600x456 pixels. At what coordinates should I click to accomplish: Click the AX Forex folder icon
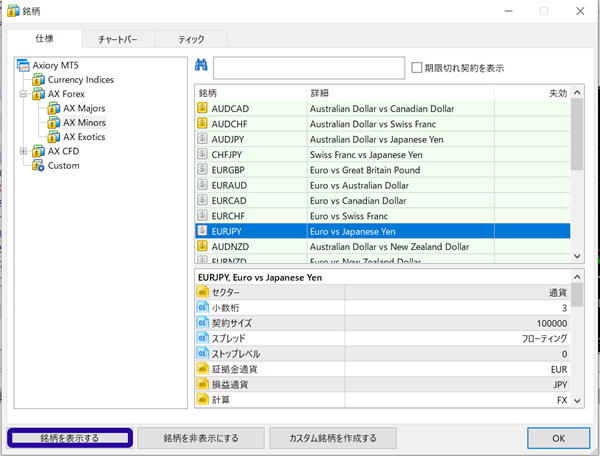(x=38, y=94)
